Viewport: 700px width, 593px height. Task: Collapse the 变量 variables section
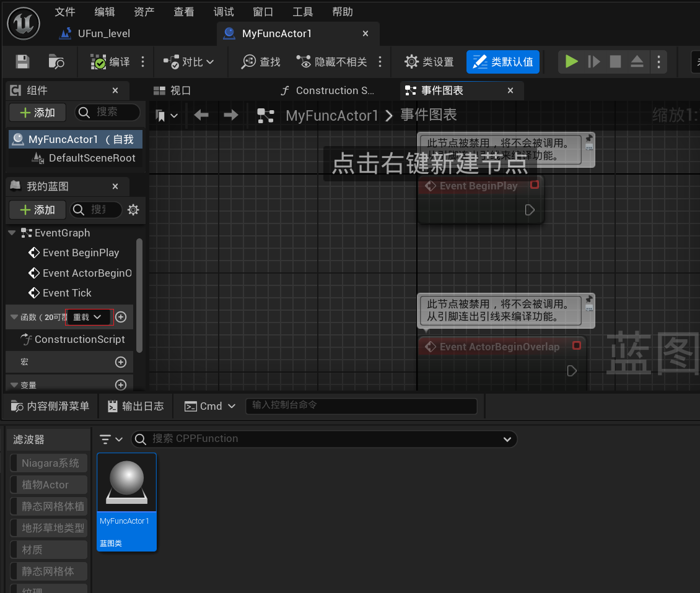coord(14,384)
